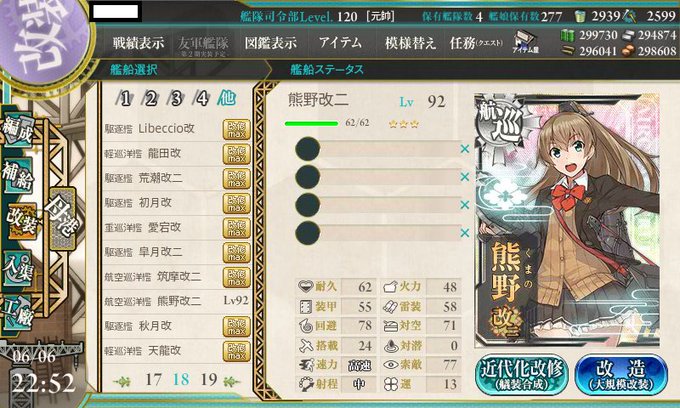680x408 pixels.
Task: Remove equipment with first slot X icon
Action: click(465, 149)
